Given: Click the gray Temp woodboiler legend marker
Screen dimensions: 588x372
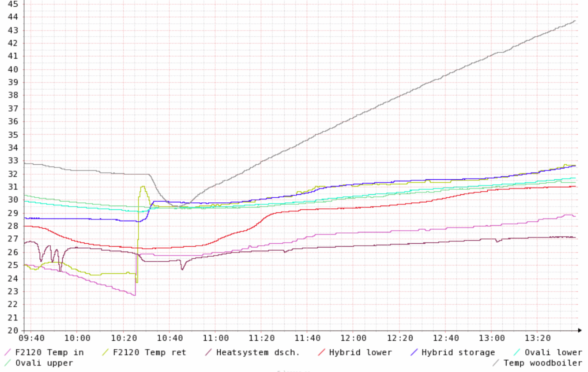Looking at the screenshot, I should [496, 363].
